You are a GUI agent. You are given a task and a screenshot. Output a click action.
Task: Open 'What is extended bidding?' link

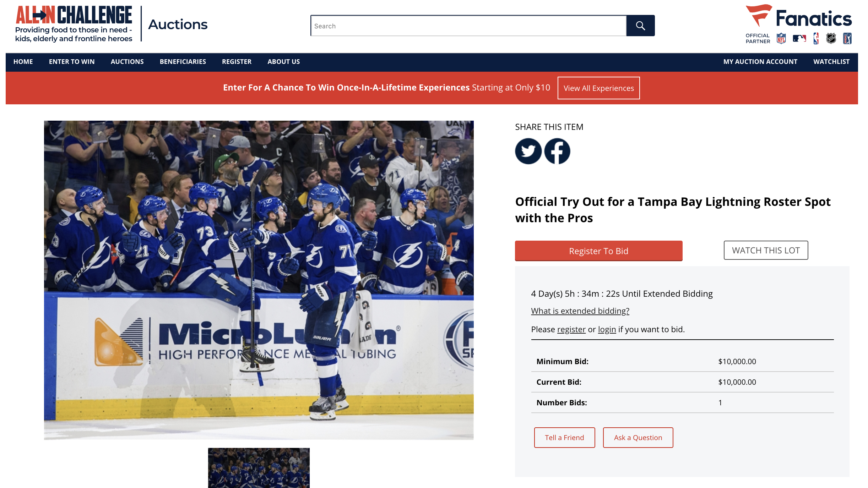click(x=580, y=311)
